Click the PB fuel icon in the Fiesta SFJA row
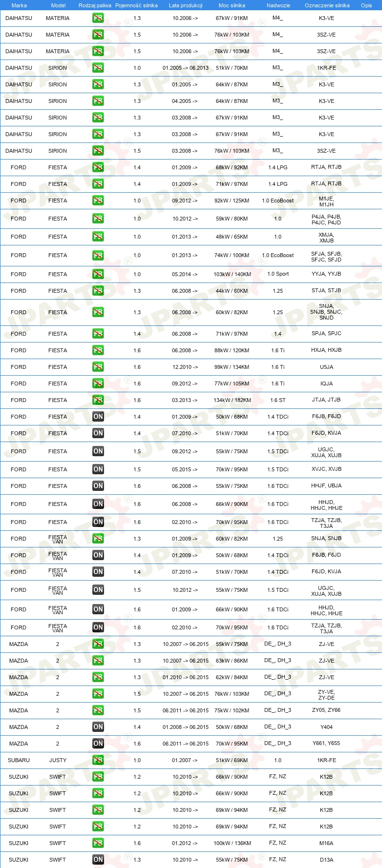This screenshot has height=868, width=382. pos(98,255)
